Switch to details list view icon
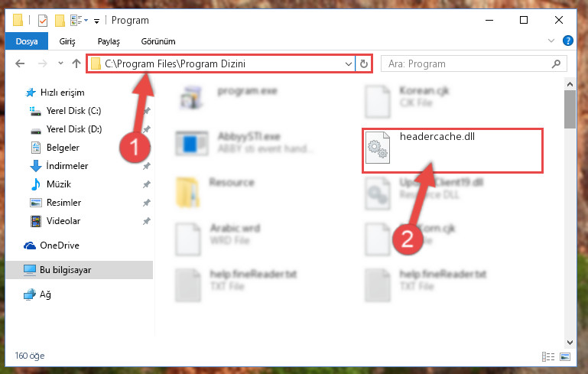588x374 pixels. (548, 356)
